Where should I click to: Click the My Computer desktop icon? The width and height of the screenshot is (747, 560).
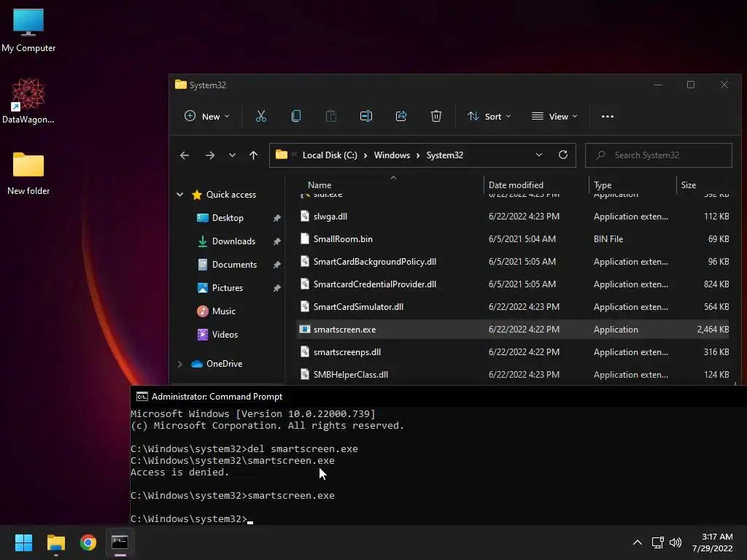click(x=28, y=30)
